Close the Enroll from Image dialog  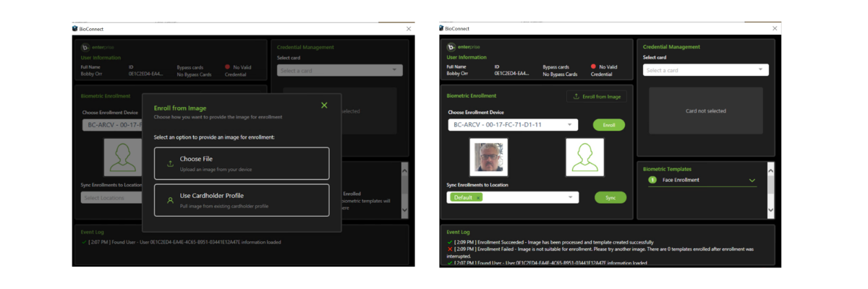point(324,105)
